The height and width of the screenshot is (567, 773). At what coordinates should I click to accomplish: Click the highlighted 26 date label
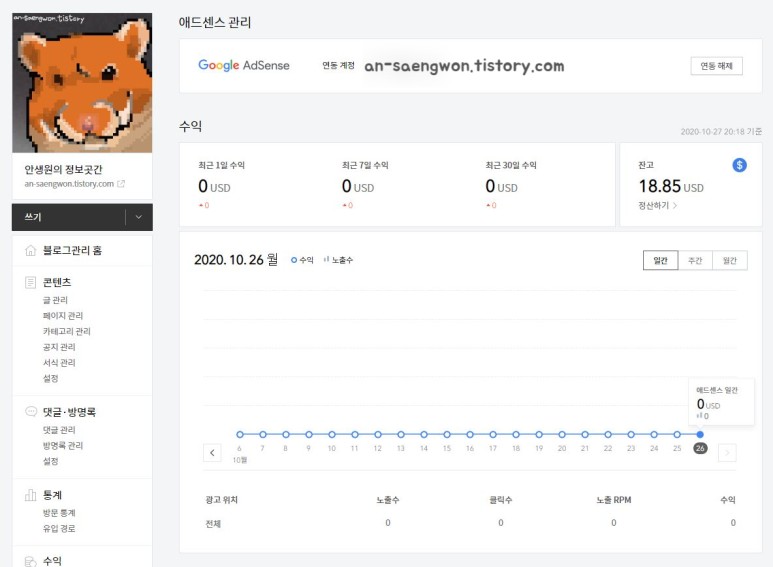coord(700,448)
